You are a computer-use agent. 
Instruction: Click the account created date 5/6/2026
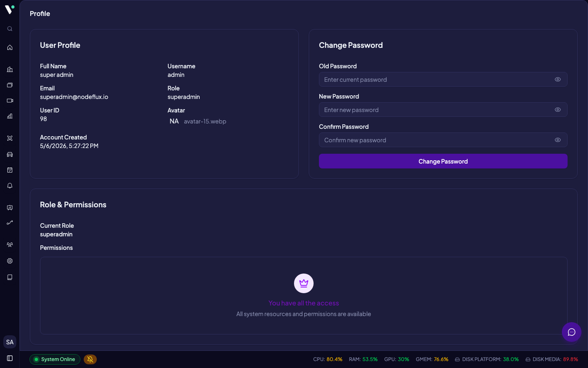pyautogui.click(x=69, y=146)
